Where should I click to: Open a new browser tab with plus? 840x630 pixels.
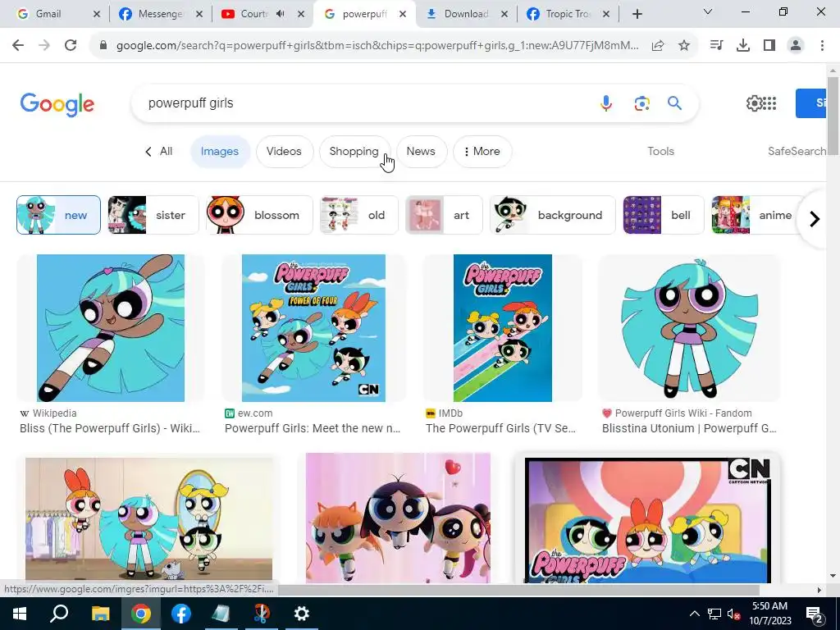click(x=637, y=14)
